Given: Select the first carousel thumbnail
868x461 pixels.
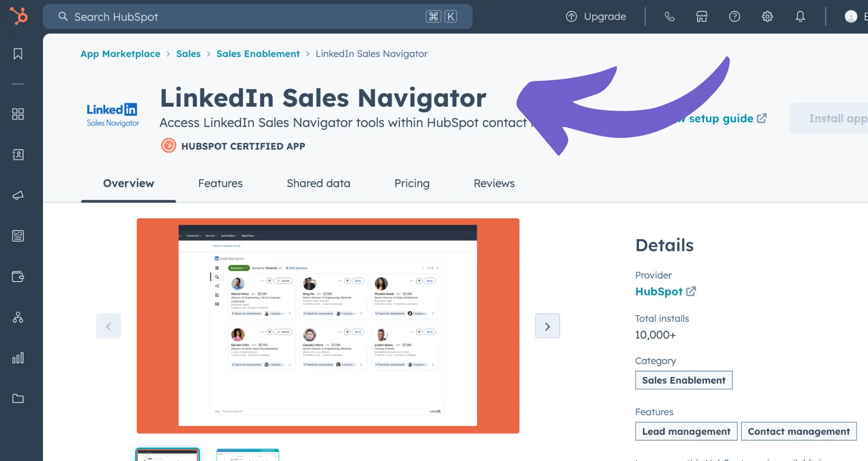Looking at the screenshot, I should click(167, 454).
